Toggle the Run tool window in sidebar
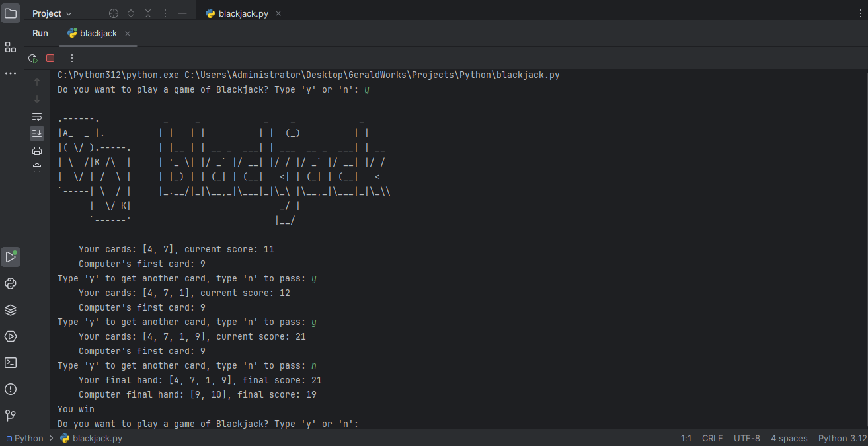868x446 pixels. click(11, 257)
